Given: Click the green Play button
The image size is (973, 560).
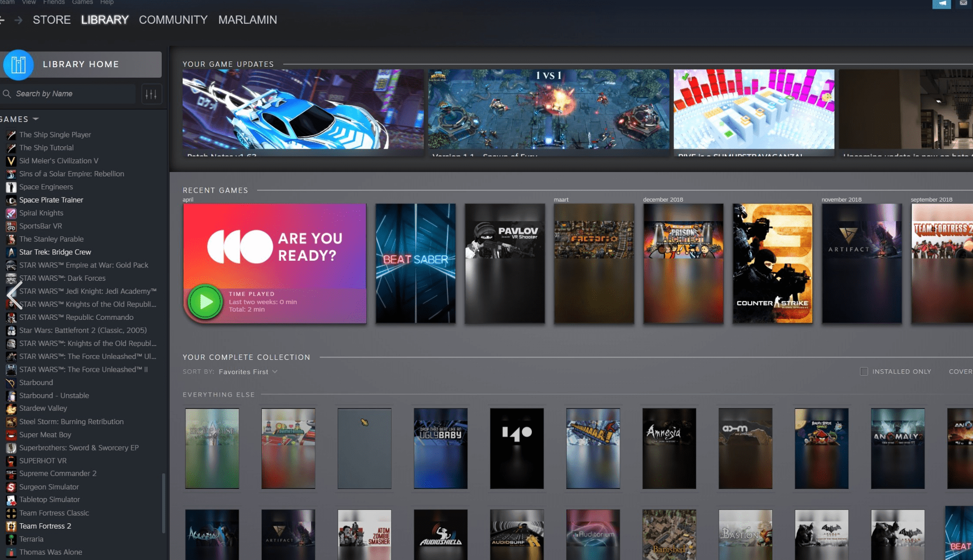Looking at the screenshot, I should tap(205, 302).
